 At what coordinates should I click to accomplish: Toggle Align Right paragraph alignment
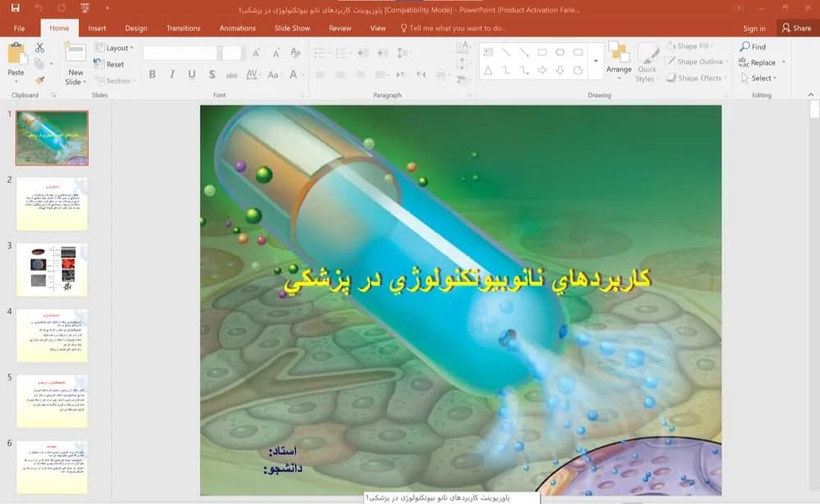coord(360,75)
